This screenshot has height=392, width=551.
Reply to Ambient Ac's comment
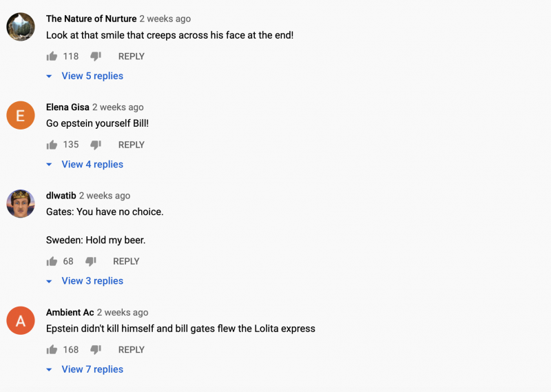[132, 349]
